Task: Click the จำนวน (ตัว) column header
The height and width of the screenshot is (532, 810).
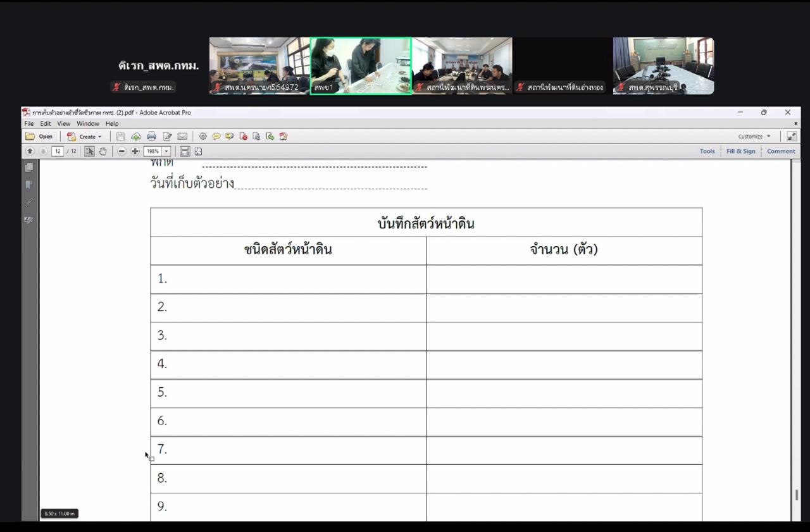Action: point(564,249)
